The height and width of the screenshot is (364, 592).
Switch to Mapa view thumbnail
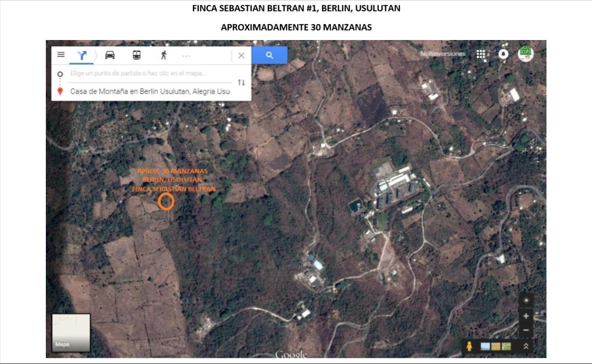coord(71,332)
